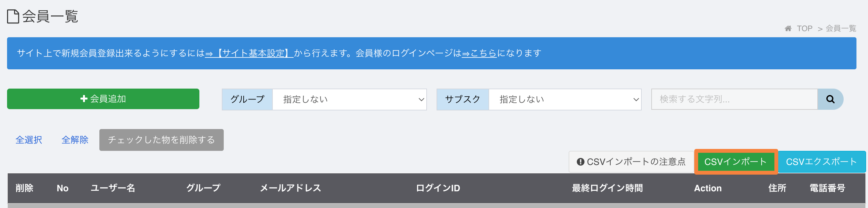Click the exclamation icon on CSVインポートの注意点
This screenshot has height=208, width=868.
580,162
